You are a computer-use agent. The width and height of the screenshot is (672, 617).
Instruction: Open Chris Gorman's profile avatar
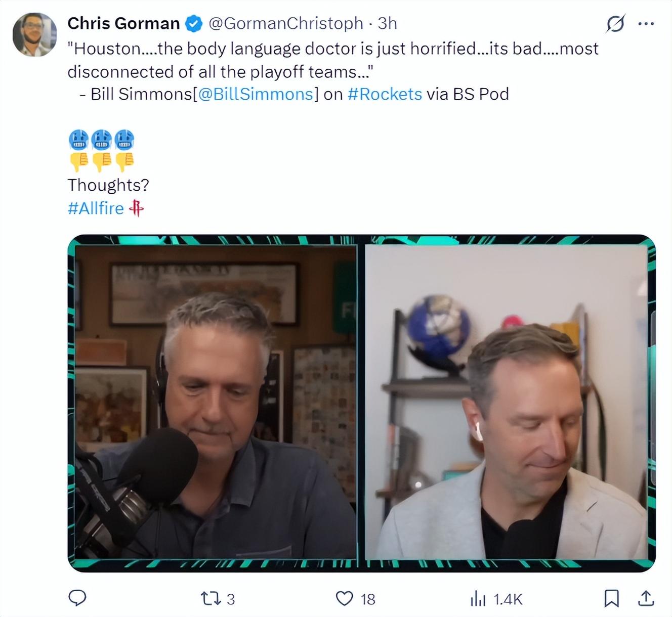34,34
